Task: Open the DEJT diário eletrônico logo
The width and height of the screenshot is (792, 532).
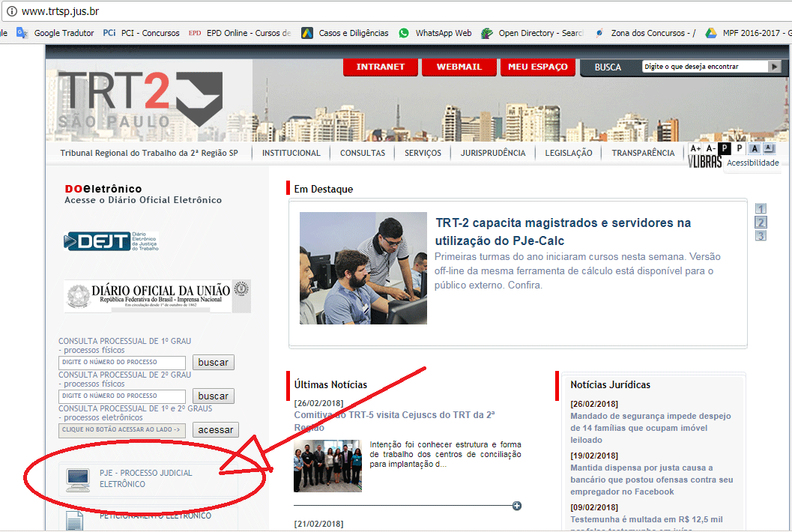Action: coord(111,241)
